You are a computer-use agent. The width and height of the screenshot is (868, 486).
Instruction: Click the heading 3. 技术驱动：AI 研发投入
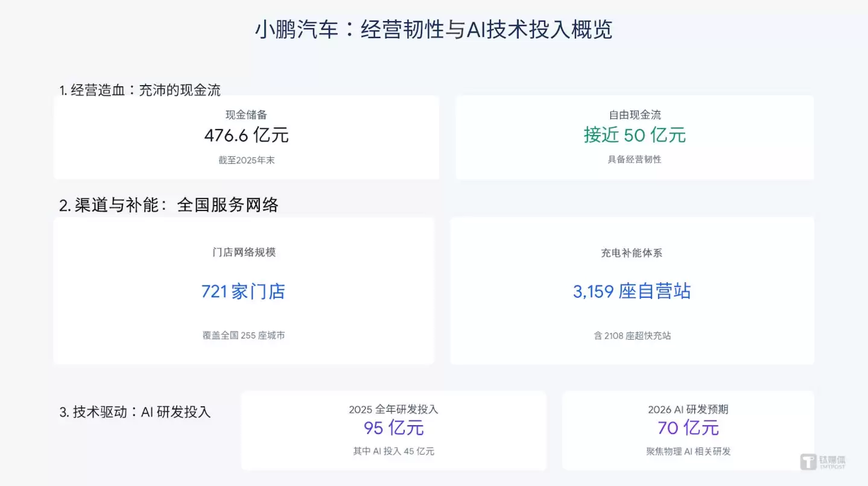(x=135, y=412)
